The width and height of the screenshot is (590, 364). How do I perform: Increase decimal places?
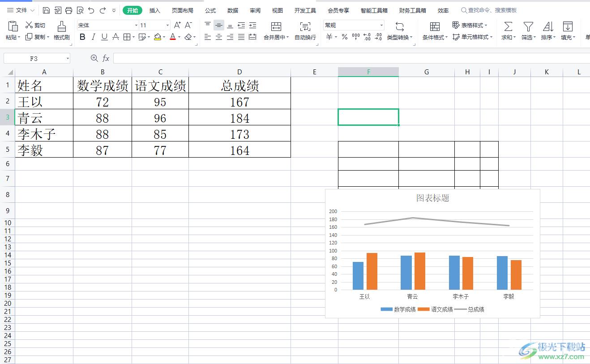(367, 37)
